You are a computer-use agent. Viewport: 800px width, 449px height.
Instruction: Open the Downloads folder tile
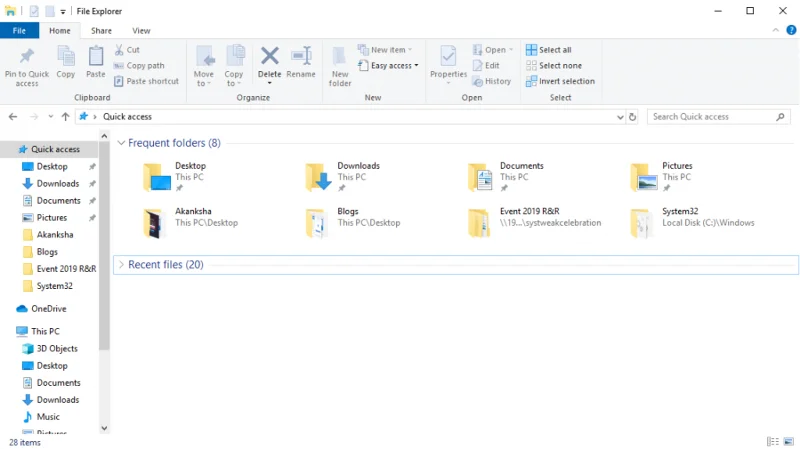(343, 177)
